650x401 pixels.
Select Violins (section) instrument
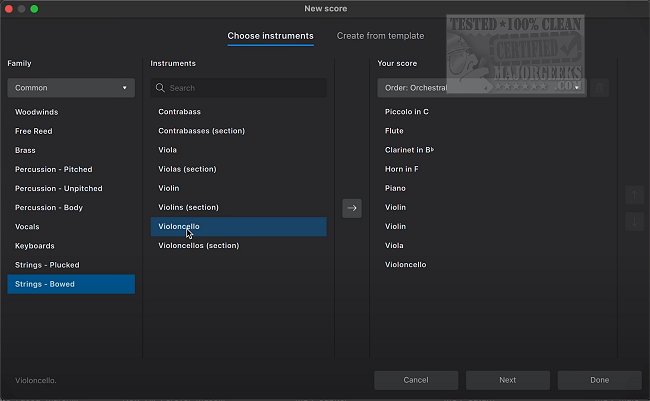click(x=188, y=207)
